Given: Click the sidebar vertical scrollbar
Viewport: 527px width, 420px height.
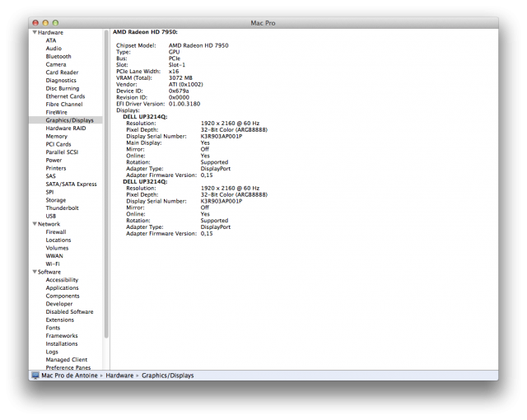Looking at the screenshot, I should point(106,184).
